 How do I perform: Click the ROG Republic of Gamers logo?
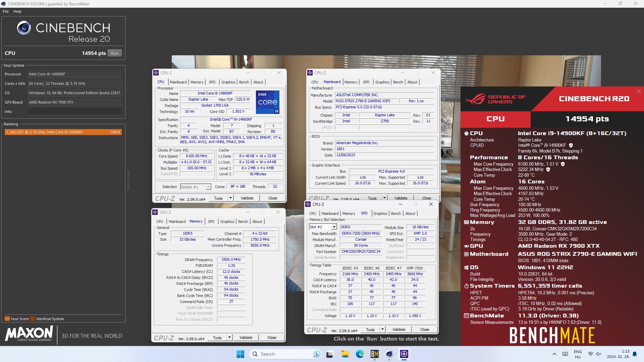[x=496, y=99]
